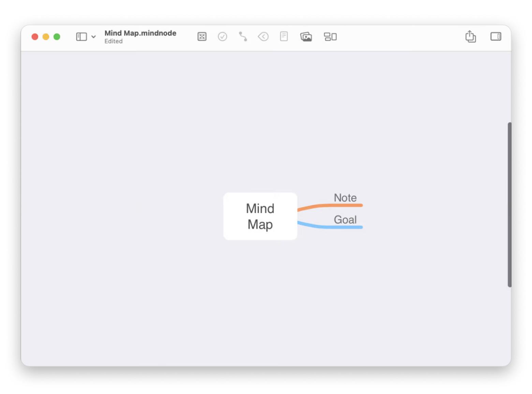The width and height of the screenshot is (532, 394).
Task: Open the share icon
Action: [471, 37]
